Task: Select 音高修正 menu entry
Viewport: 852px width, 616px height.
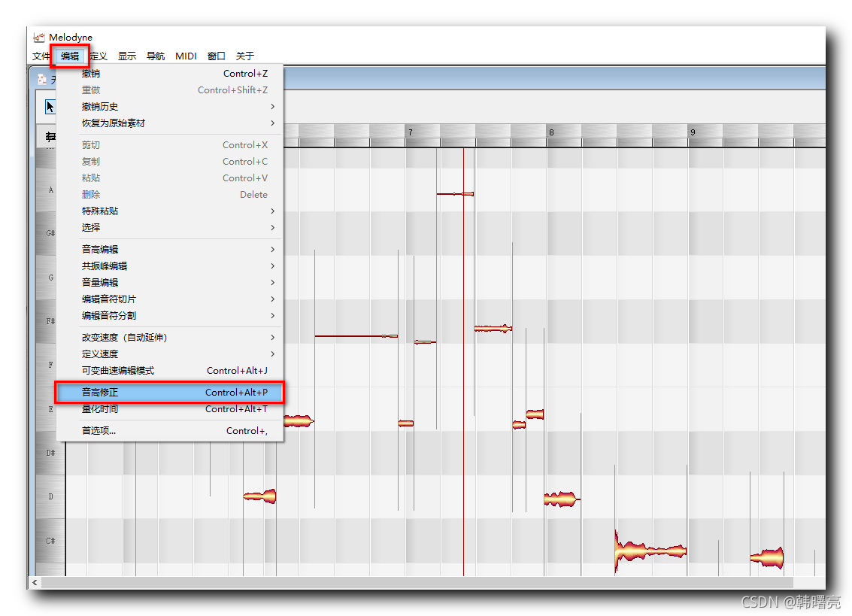Action: (170, 393)
